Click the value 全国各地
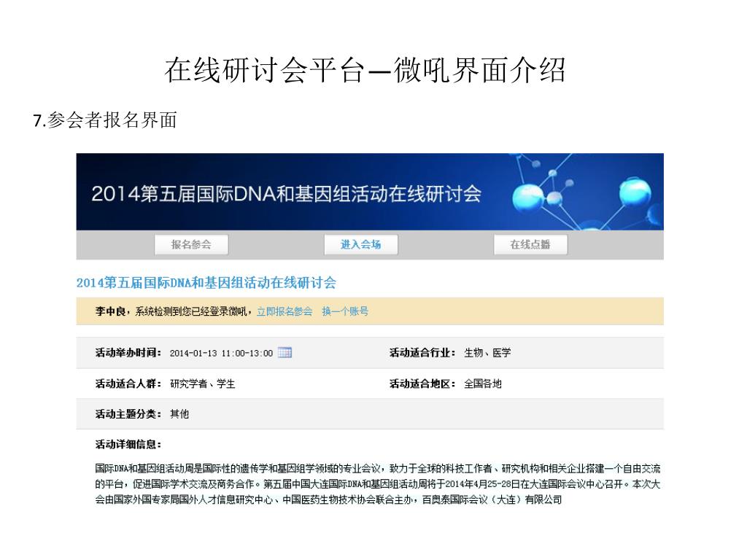The image size is (747, 560). coord(483,384)
